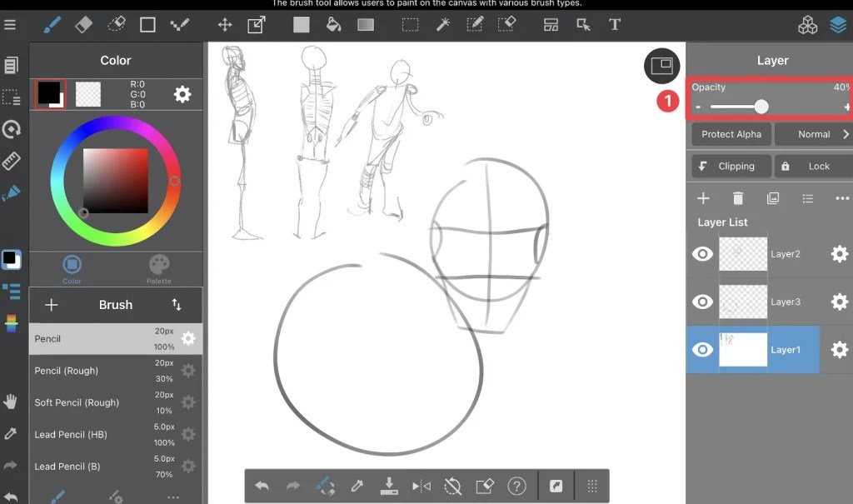Click the Clipping button in the Layer panel
The image size is (853, 504).
(x=731, y=166)
